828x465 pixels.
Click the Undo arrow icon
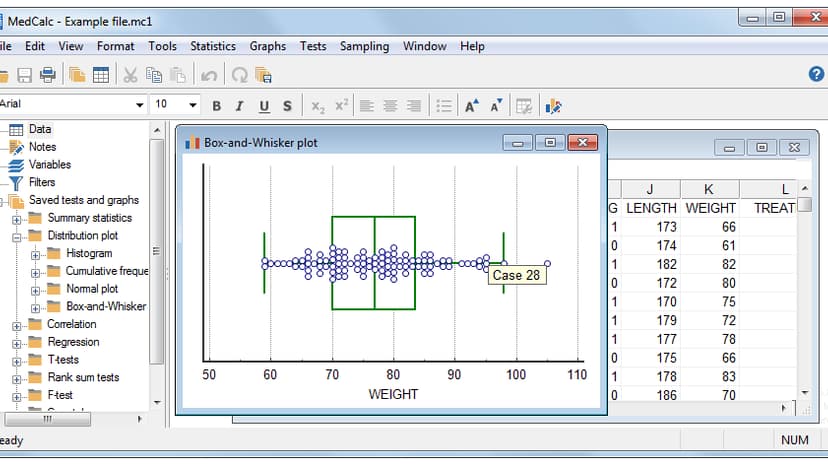(x=209, y=76)
